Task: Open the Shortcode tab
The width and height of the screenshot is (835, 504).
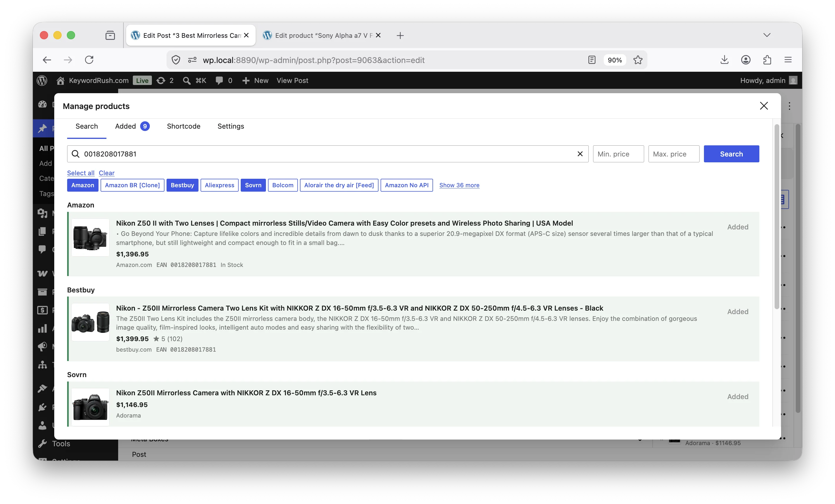Action: (x=183, y=126)
